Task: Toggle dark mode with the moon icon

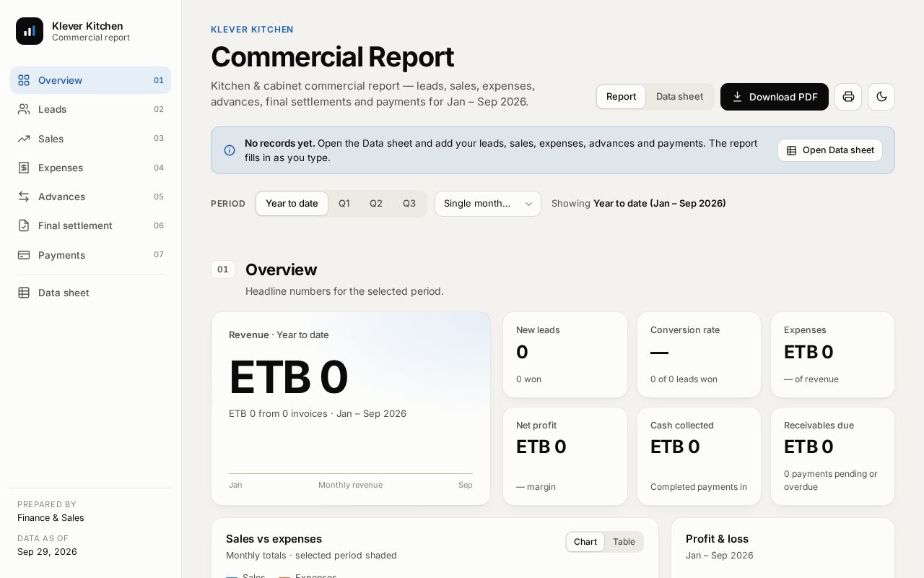Action: pyautogui.click(x=881, y=97)
